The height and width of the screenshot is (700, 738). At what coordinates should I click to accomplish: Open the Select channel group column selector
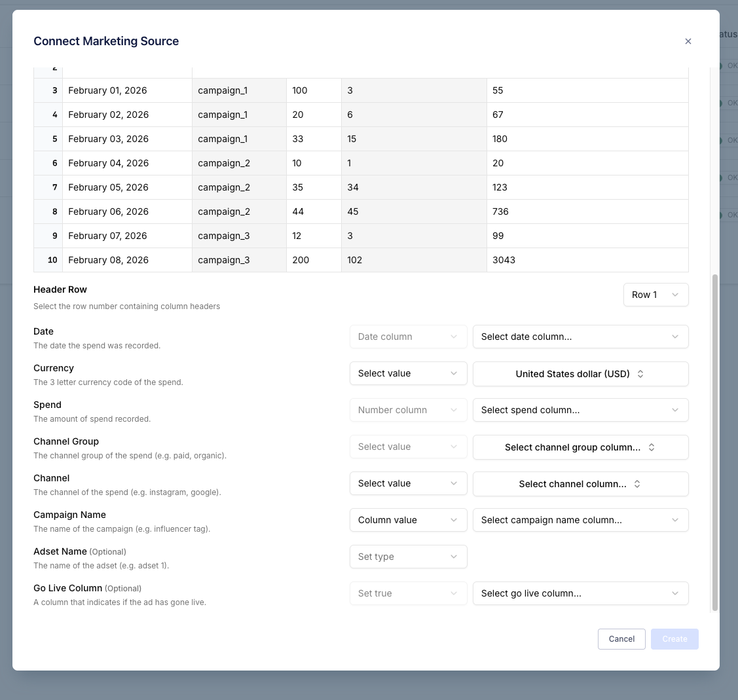pyautogui.click(x=580, y=447)
